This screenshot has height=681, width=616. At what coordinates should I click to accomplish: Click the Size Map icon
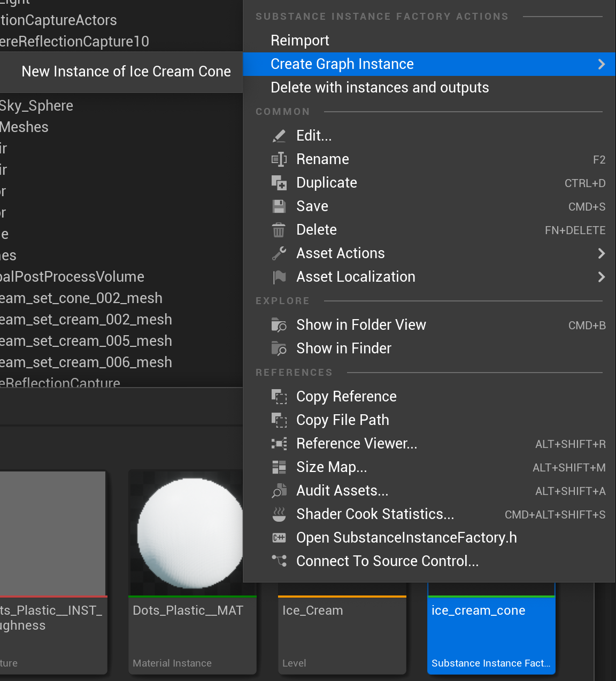[279, 467]
